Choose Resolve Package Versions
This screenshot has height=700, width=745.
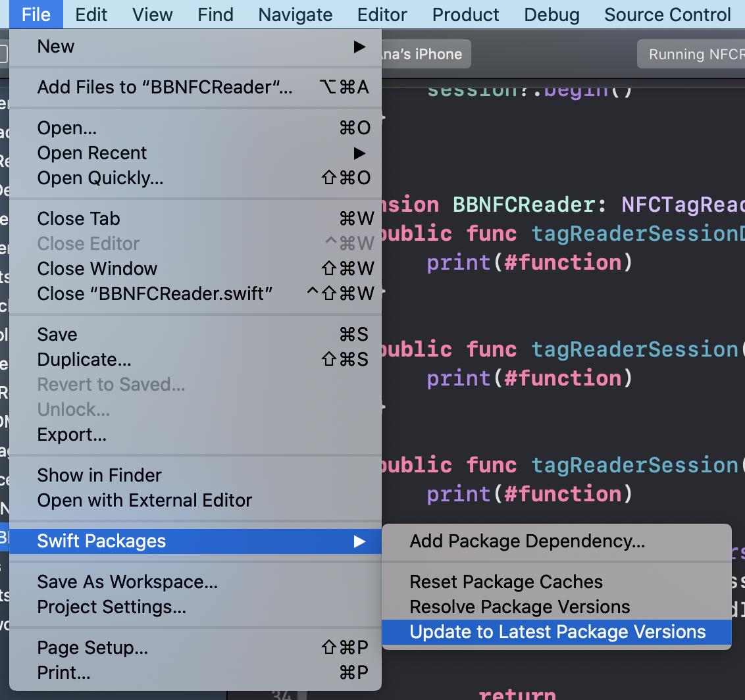click(519, 607)
